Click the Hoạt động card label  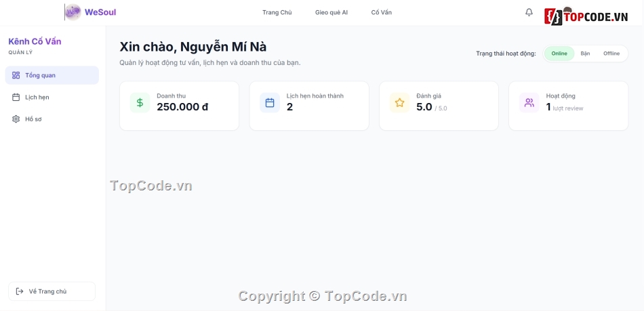[x=561, y=96]
